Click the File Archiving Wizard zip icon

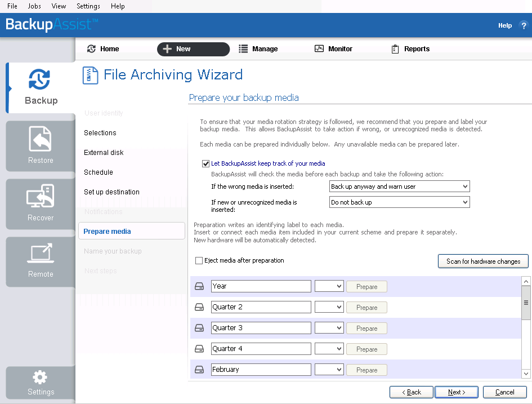click(x=90, y=75)
